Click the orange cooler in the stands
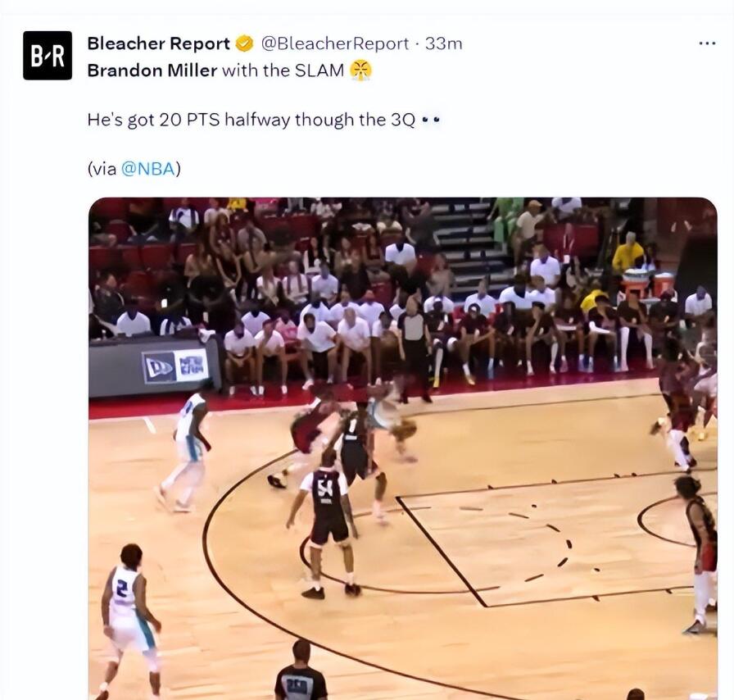This screenshot has width=734, height=700. point(664,282)
